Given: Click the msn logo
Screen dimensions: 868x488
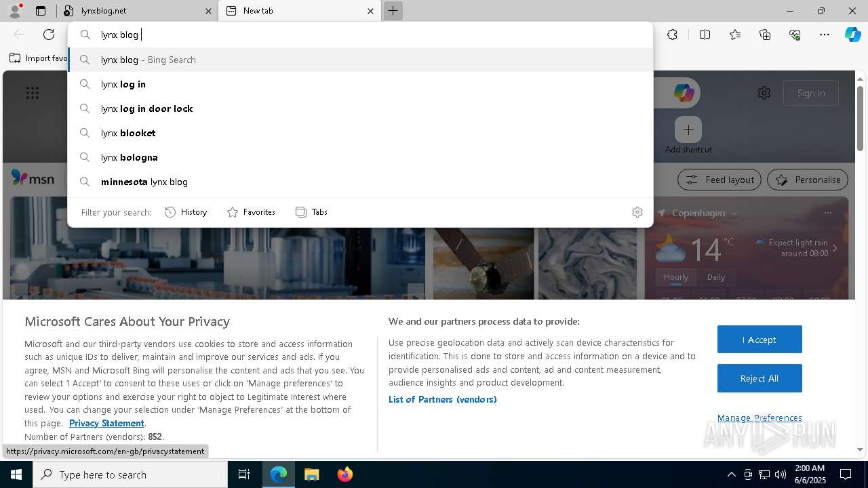Looking at the screenshot, I should [x=33, y=178].
